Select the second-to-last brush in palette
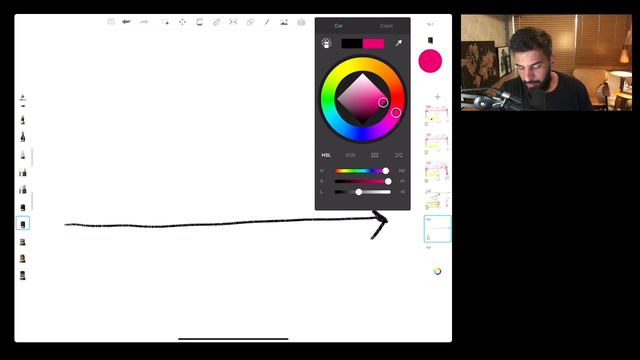Image resolution: width=640 pixels, height=360 pixels. pos(23,258)
